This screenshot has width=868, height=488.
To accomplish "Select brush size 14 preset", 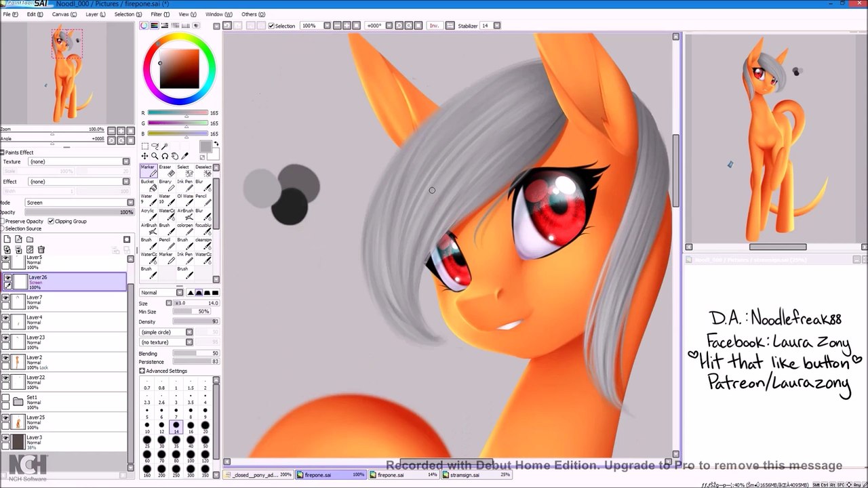I will coord(176,426).
